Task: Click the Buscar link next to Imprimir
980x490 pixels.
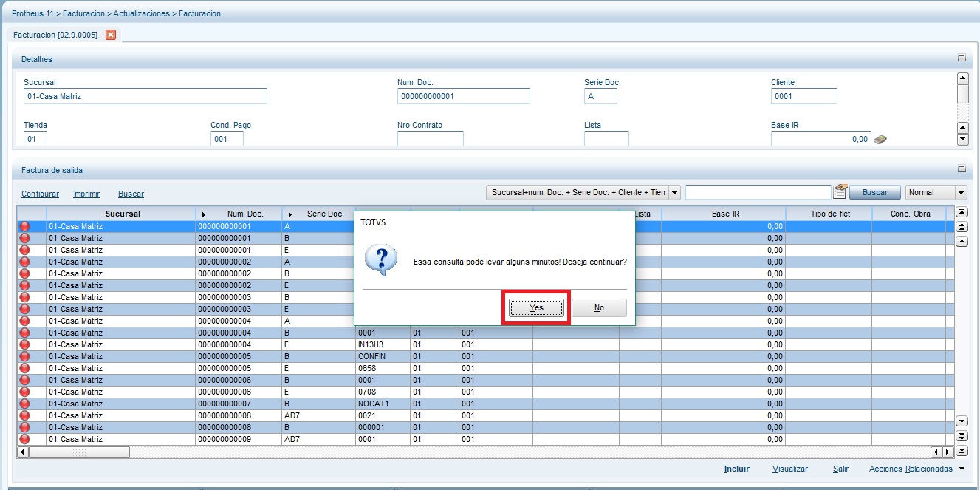Action: 131,194
